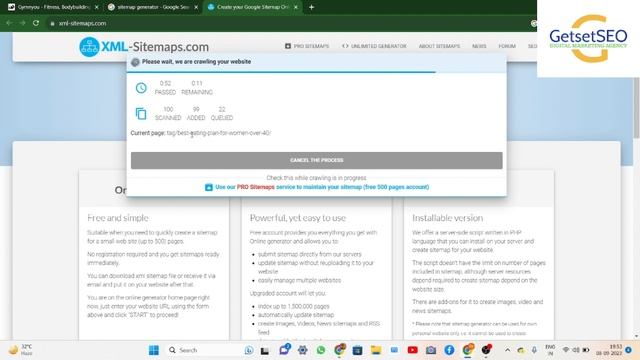Viewport: 640px width, 360px height.
Task: Click the 99 Added counter
Action: click(196, 113)
